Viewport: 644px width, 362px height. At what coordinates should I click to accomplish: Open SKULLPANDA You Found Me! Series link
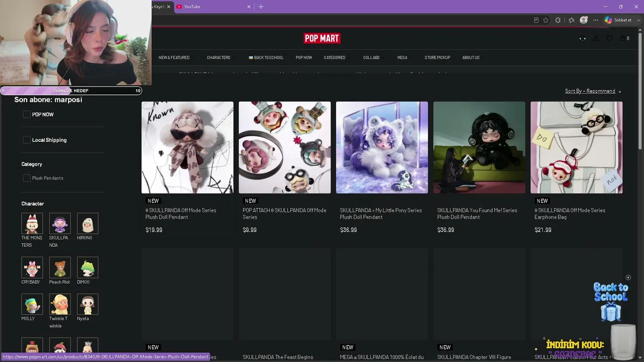477,214
